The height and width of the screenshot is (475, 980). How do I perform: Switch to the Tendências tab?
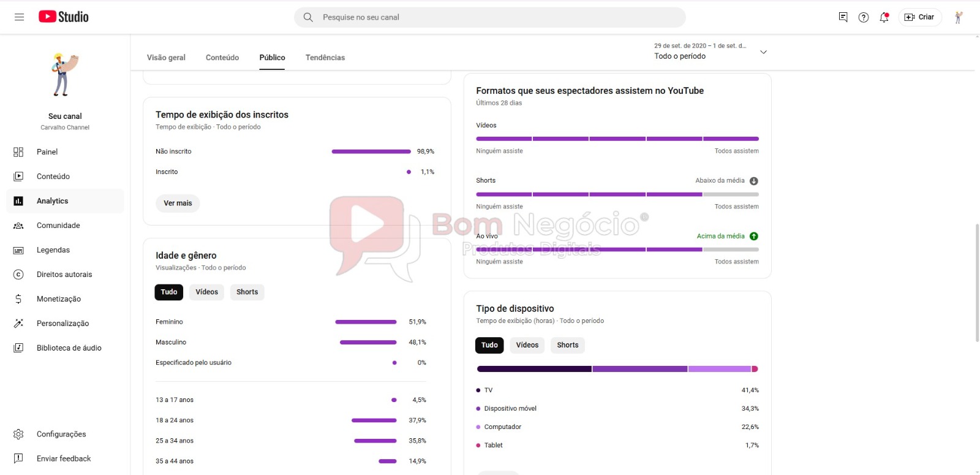tap(325, 58)
